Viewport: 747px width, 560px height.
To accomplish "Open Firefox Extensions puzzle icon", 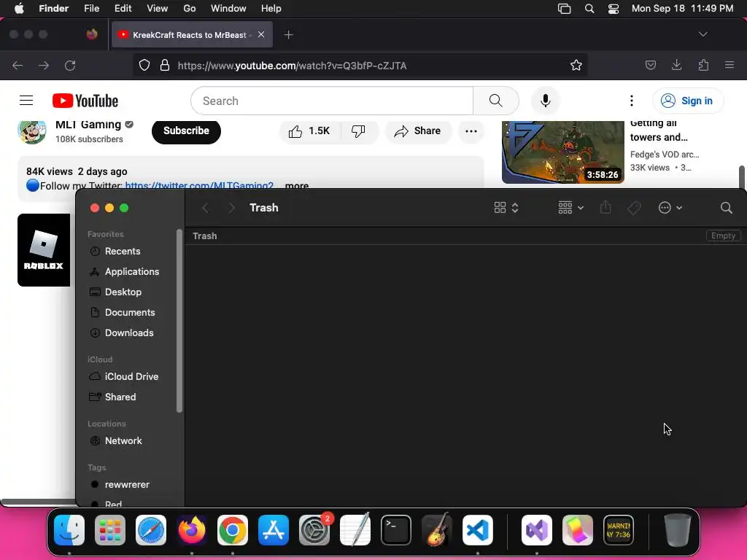I will click(703, 65).
